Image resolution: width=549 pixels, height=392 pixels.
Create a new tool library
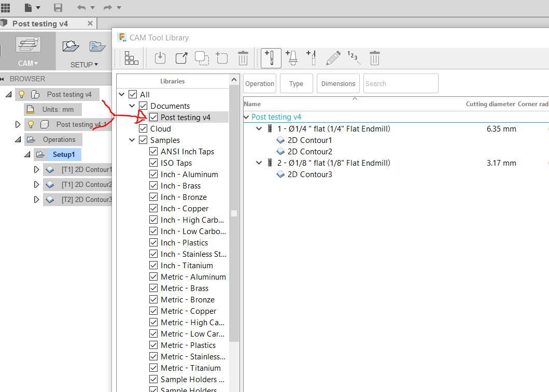222,57
